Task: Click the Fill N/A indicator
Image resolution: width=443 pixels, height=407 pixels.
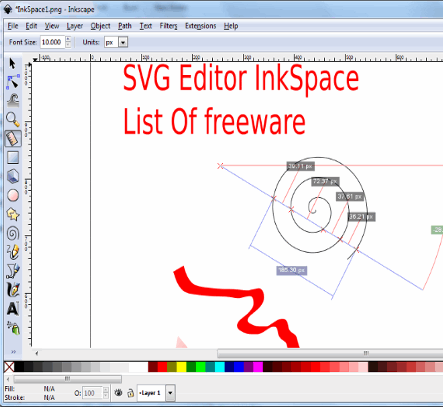Action: (x=49, y=389)
